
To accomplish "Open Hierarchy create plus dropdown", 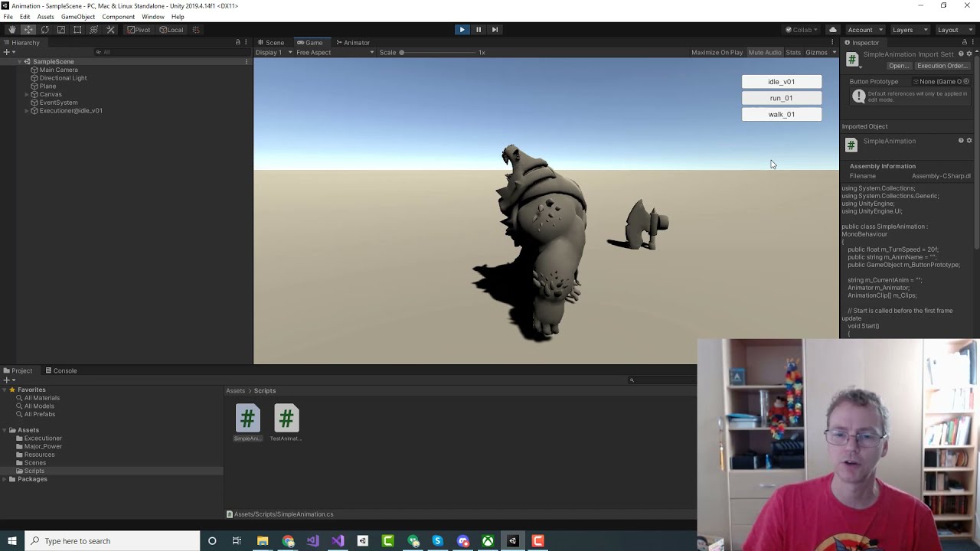I will [x=8, y=52].
